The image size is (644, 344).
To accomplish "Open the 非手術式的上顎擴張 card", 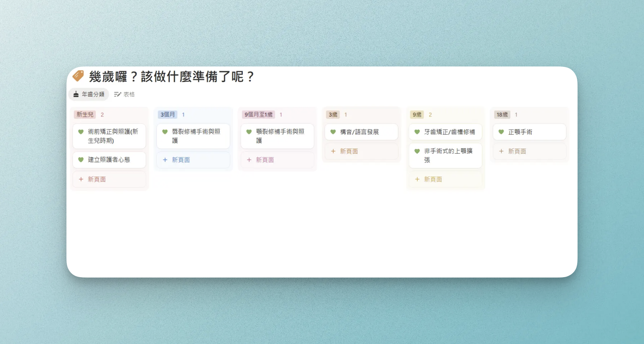I will click(x=448, y=155).
